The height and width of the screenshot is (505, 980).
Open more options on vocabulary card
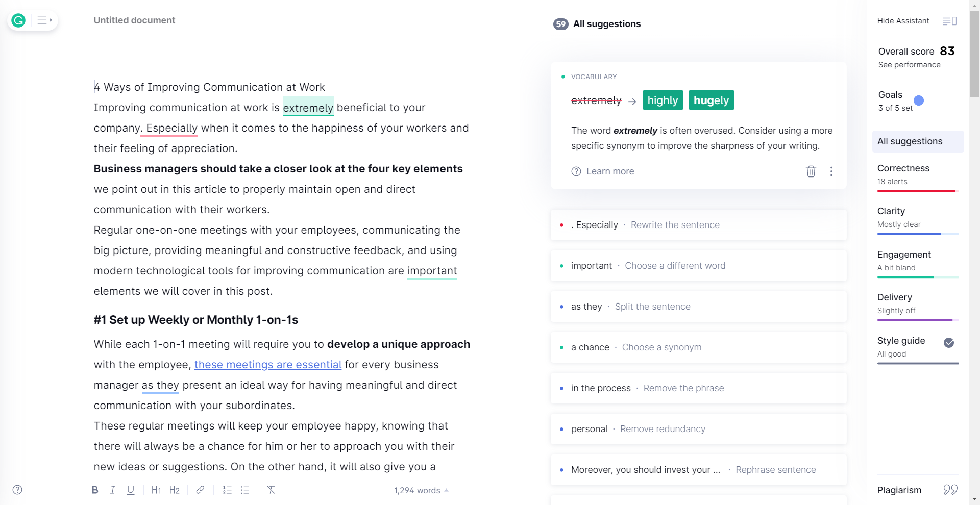831,171
